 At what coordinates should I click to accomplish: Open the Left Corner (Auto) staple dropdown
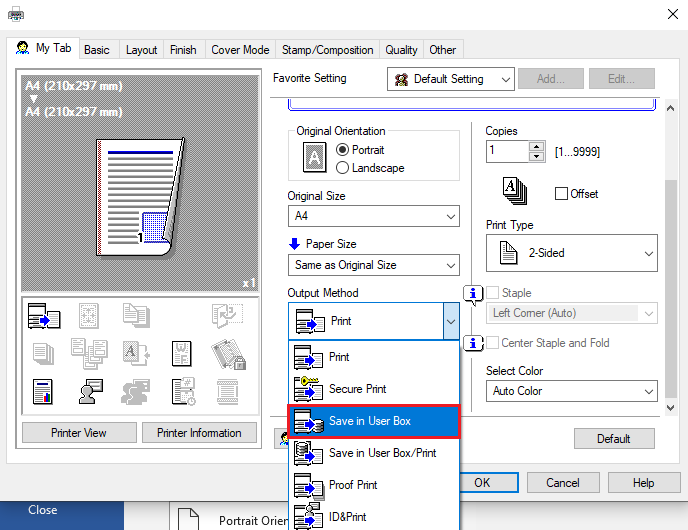click(571, 313)
